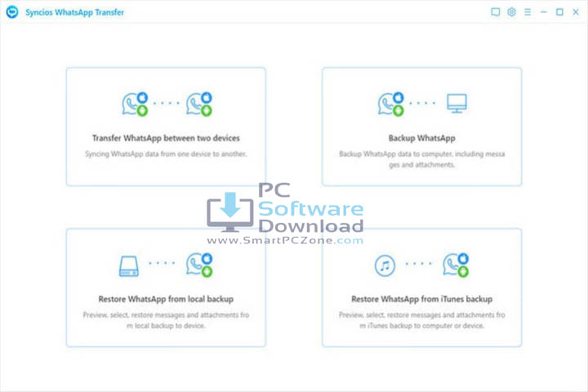Click local backup 'Preview, select, restore messages' description
Image resolution: width=588 pixels, height=392 pixels.
166,320
